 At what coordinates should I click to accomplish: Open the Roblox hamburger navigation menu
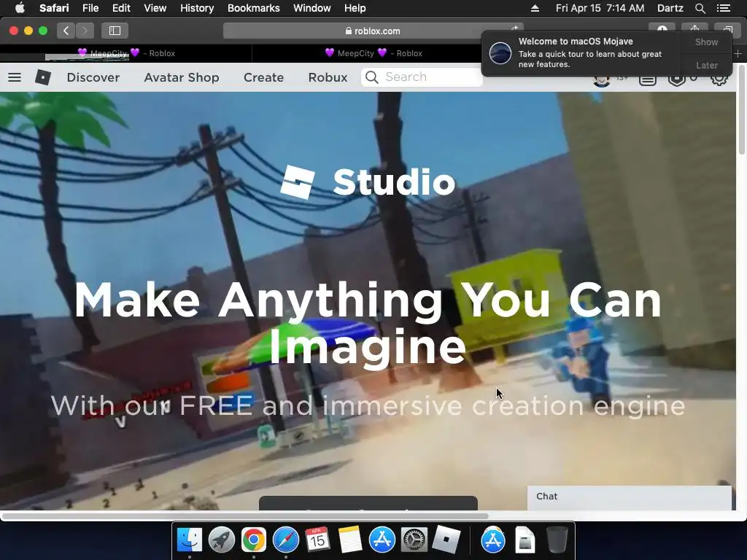pyautogui.click(x=15, y=77)
